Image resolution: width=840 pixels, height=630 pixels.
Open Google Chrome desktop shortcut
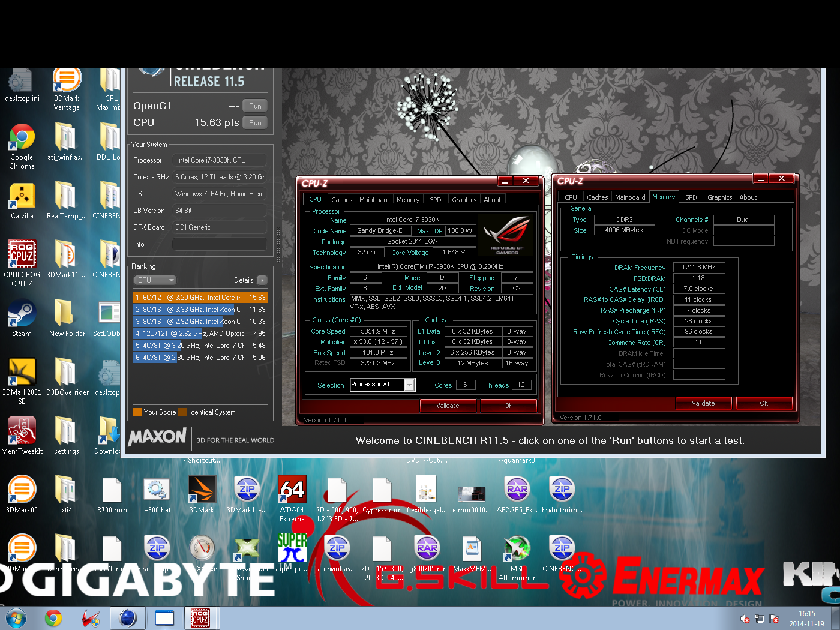tap(22, 146)
